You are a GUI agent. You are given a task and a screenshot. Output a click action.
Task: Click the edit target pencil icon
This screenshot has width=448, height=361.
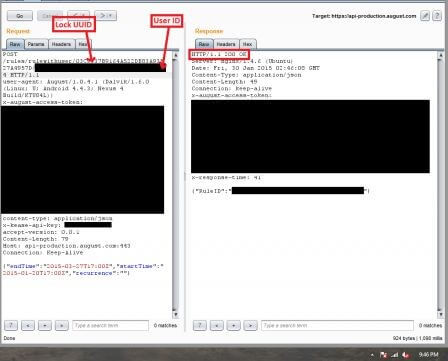425,16
